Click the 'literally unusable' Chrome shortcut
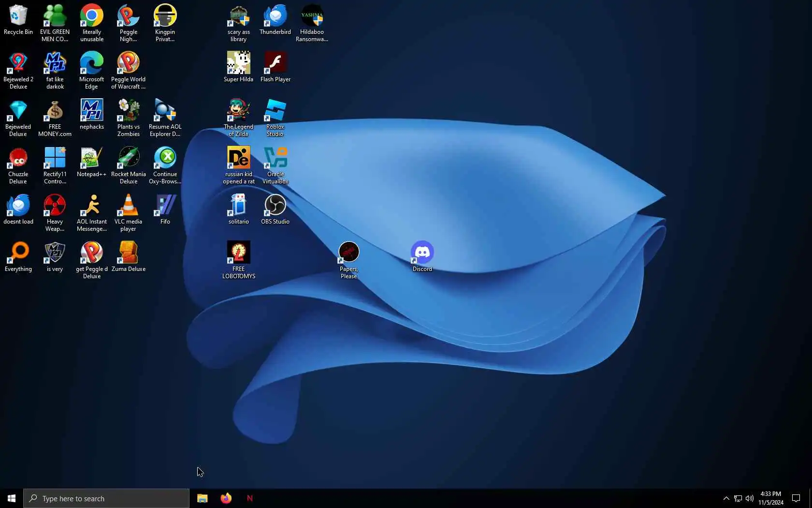 click(x=91, y=23)
